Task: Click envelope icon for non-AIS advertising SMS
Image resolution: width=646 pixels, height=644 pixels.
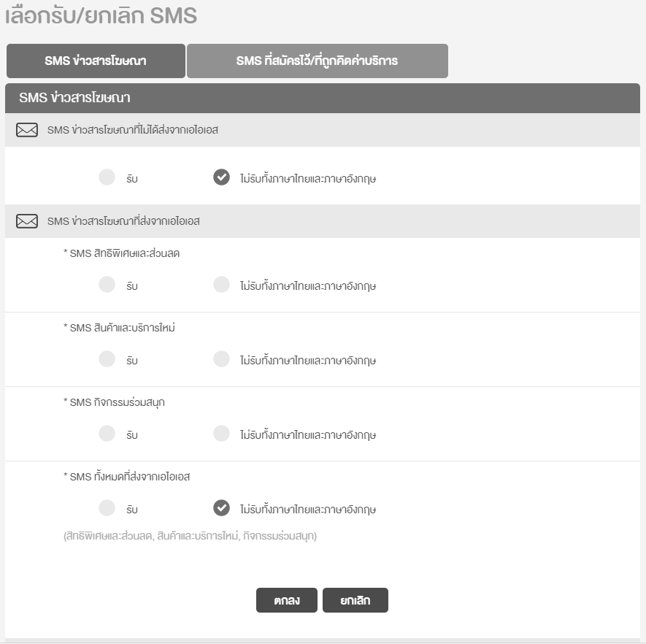Action: tap(27, 130)
